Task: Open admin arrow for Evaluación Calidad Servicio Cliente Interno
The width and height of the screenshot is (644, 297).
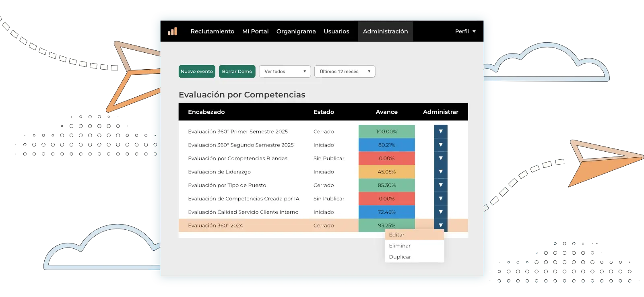Action: (x=441, y=212)
